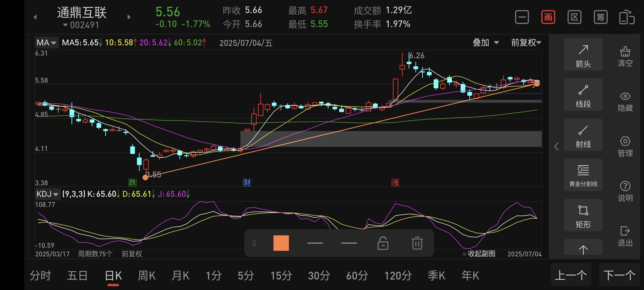Image resolution: width=644 pixels, height=290 pixels.
Task: Tap the 6.26 high price label
Action: [417, 56]
